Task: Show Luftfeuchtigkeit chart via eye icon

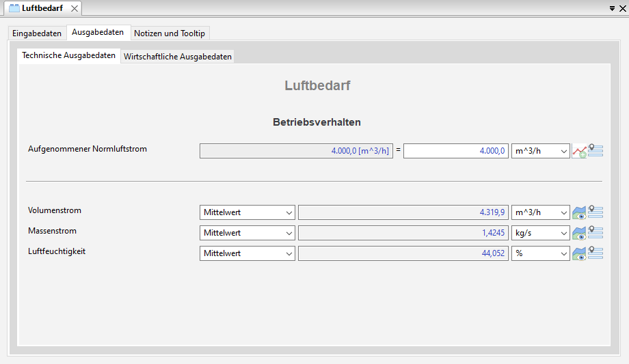Action: click(579, 254)
